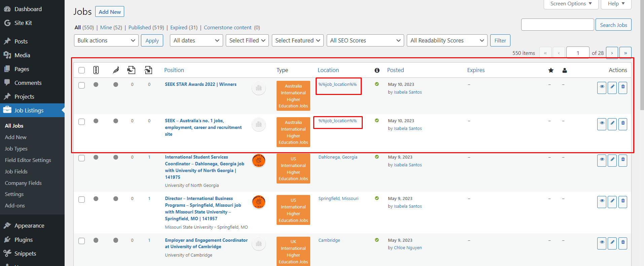The image size is (644, 266).
Task: Click the featured star column icon
Action: click(x=551, y=70)
